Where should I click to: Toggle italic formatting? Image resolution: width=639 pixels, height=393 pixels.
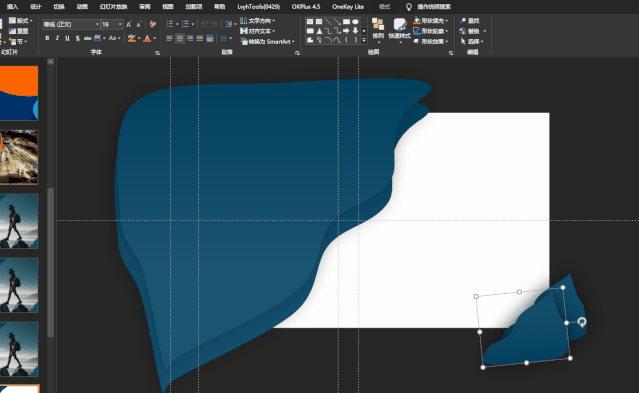click(57, 38)
